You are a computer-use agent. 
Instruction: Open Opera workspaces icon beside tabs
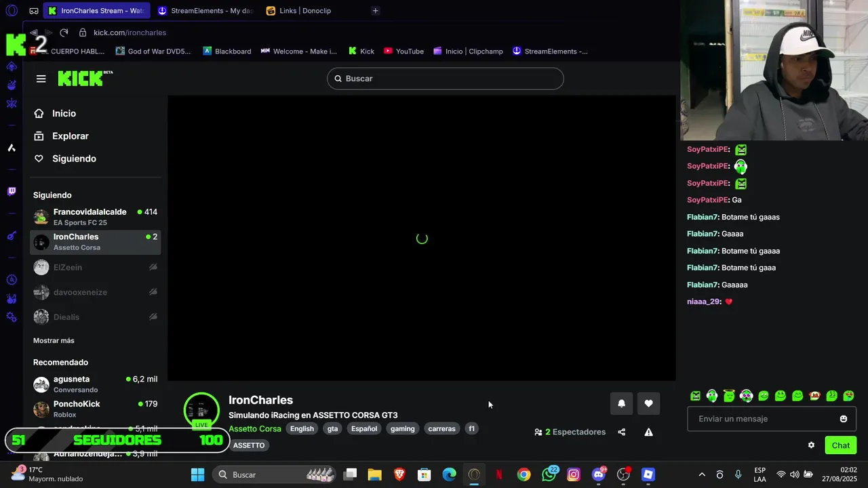[x=34, y=11]
